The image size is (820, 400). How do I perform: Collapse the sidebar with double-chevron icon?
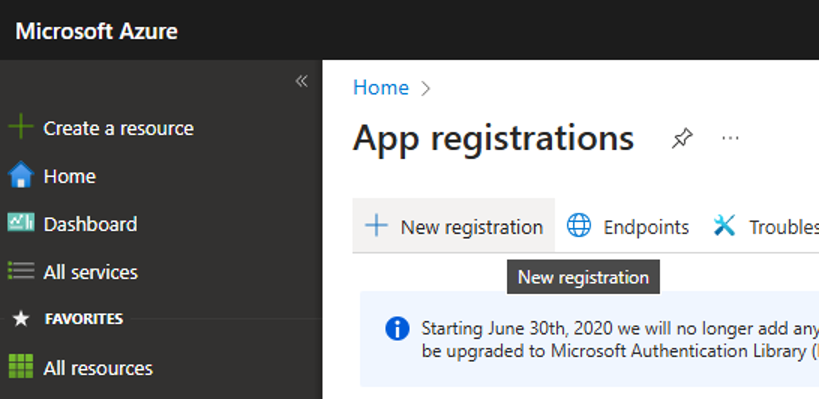click(302, 81)
